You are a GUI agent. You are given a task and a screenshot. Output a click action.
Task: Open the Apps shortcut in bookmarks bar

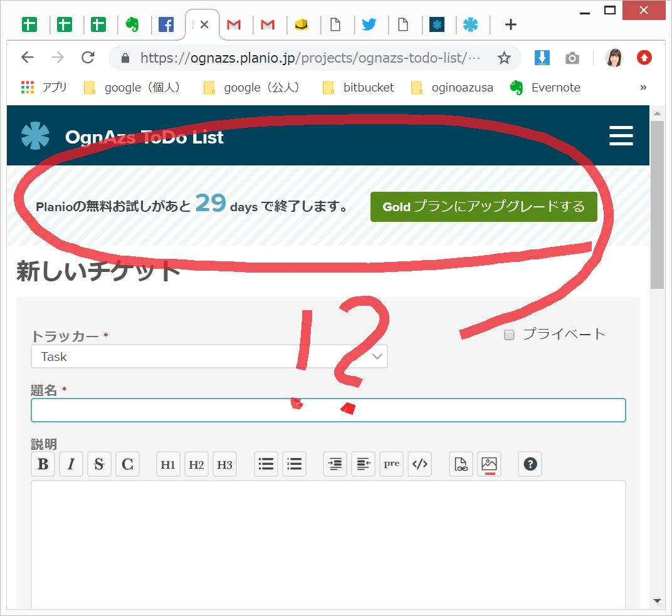(x=44, y=87)
